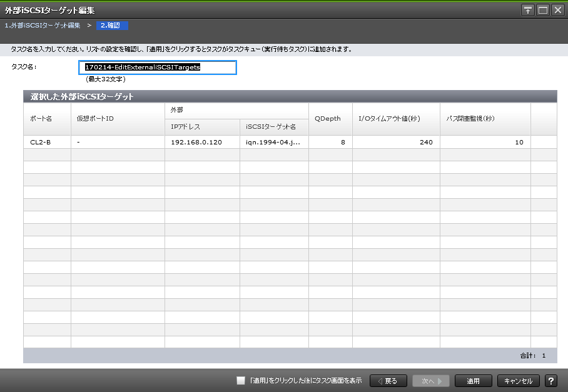This screenshot has width=568, height=392.
Task: Close the 外部iSCSIターゲット編集 dialog
Action: (557, 10)
